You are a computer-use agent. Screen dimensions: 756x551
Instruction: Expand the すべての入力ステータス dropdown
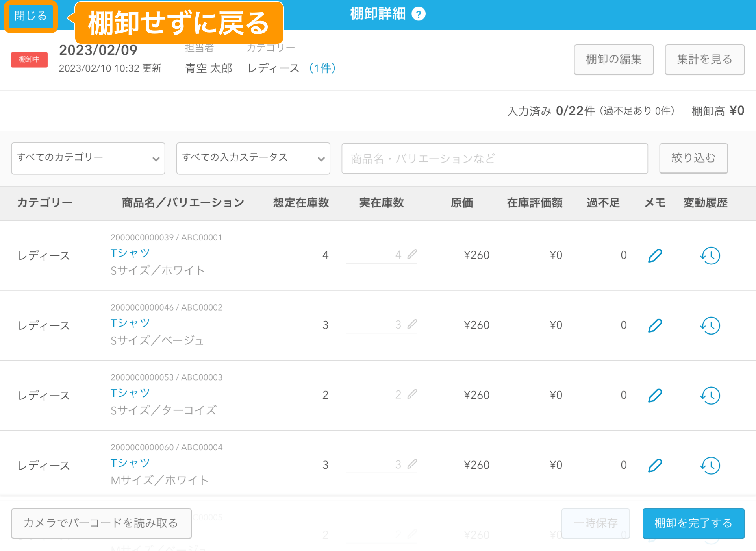(x=253, y=158)
